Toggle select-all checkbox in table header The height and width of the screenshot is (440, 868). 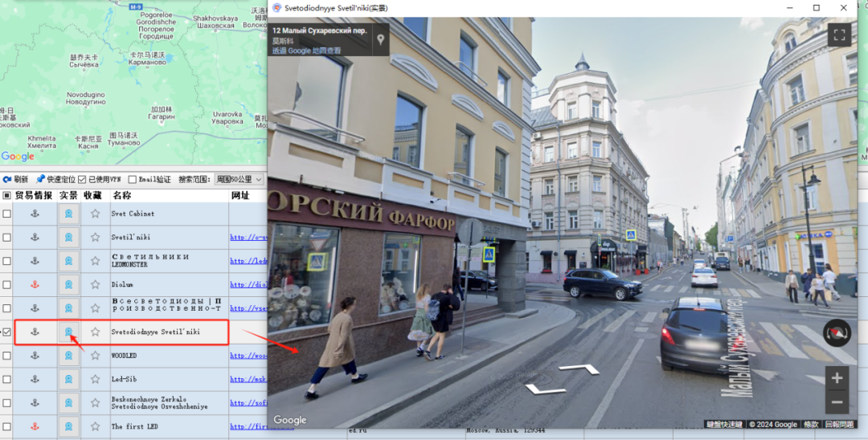6,195
